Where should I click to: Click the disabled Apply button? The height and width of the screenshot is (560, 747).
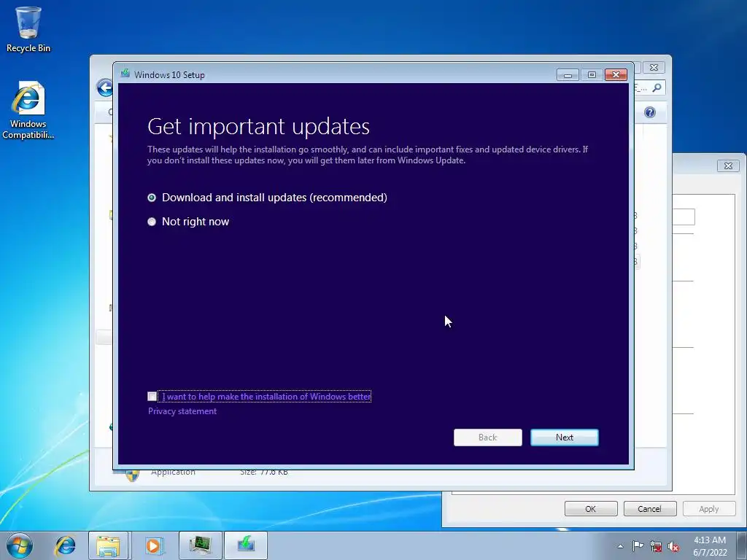point(709,508)
